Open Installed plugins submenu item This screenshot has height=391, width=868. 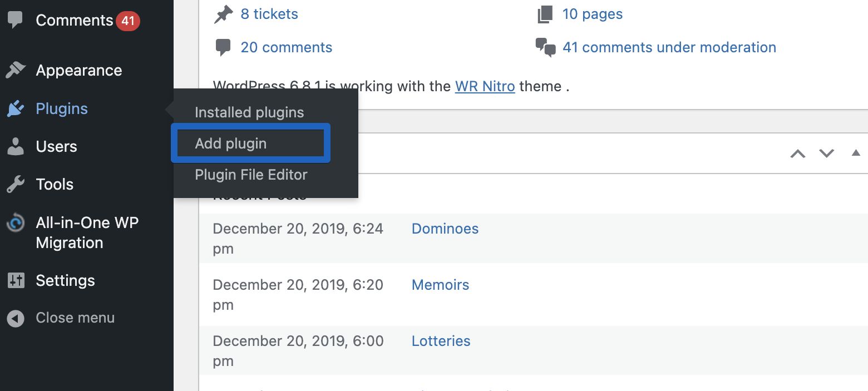point(249,112)
